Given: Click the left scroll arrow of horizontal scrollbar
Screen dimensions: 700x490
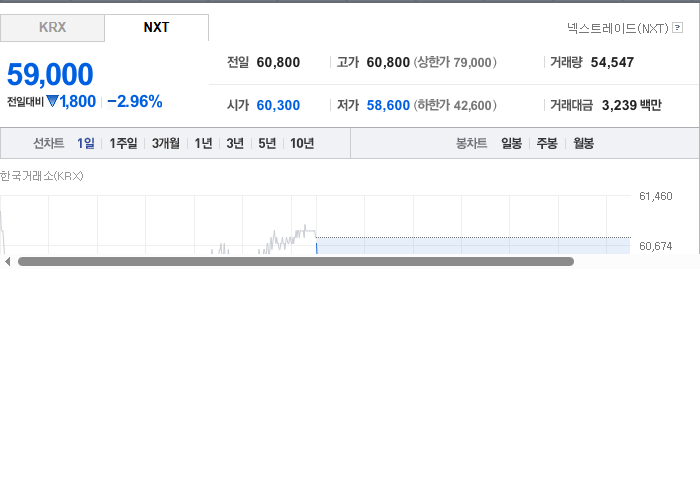Looking at the screenshot, I should [x=7, y=262].
